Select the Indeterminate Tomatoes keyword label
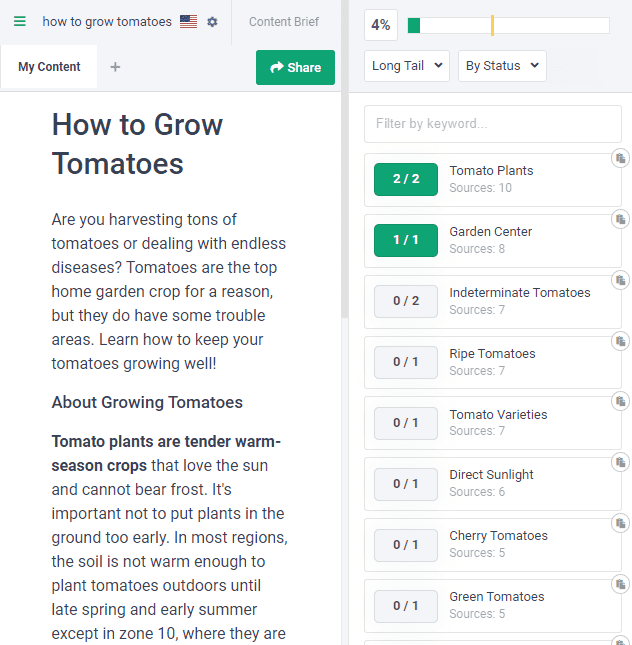632x645 pixels. coord(520,292)
